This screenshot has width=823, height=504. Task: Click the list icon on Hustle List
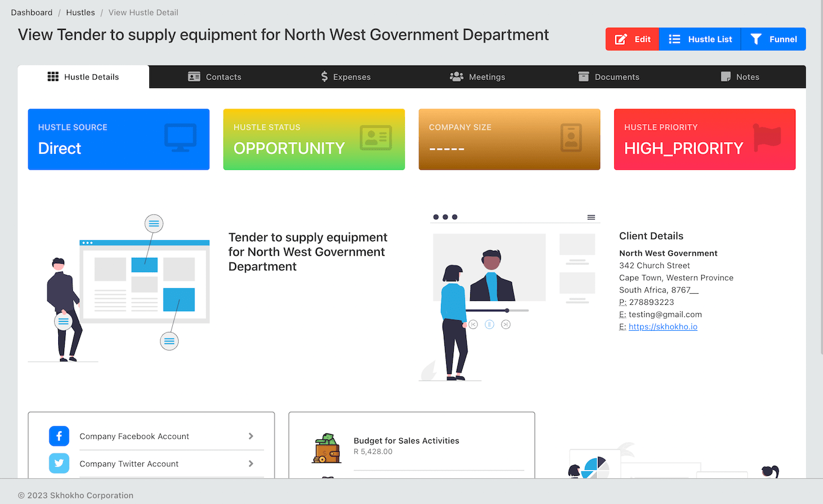tap(675, 39)
